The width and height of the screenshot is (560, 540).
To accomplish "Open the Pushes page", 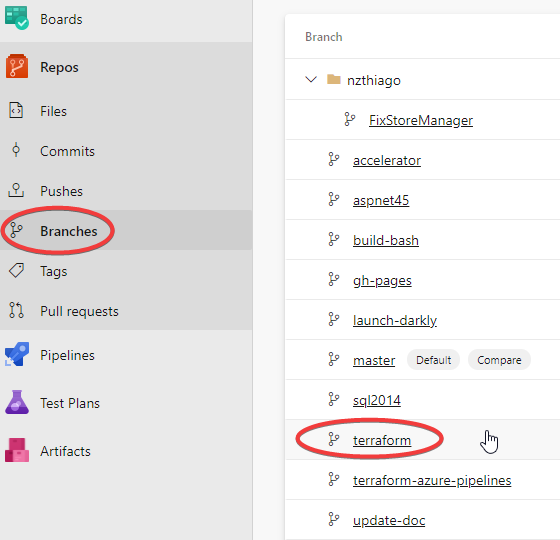I will [x=61, y=191].
